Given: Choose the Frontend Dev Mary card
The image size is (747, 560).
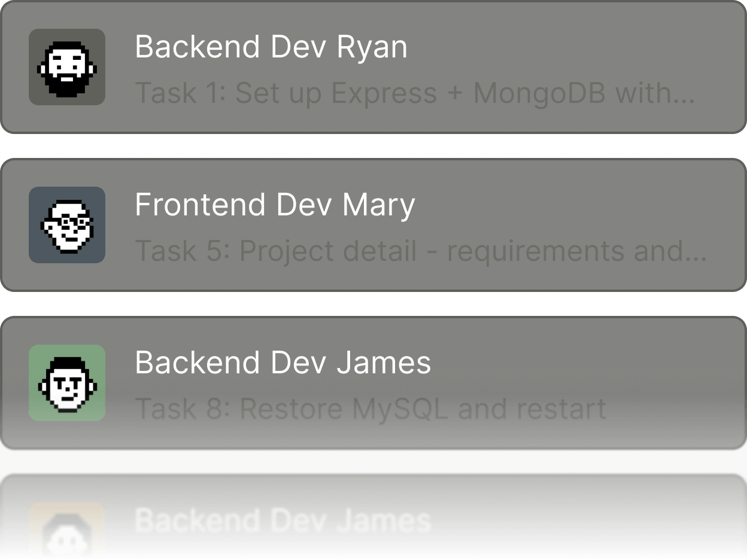Looking at the screenshot, I should (x=373, y=225).
